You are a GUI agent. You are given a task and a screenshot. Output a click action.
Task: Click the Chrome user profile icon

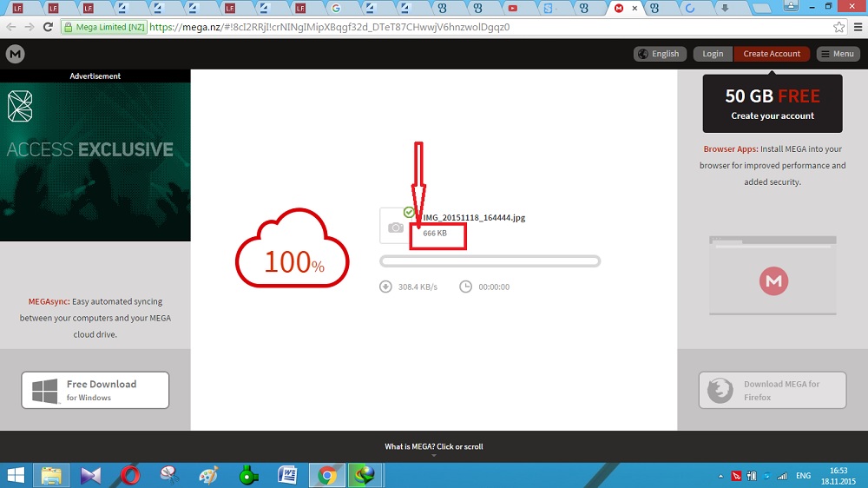tap(791, 7)
